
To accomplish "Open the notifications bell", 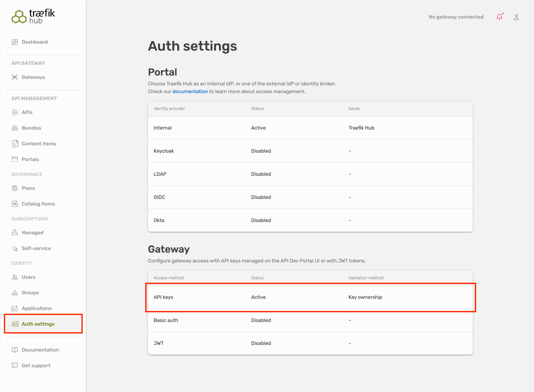I will click(500, 17).
